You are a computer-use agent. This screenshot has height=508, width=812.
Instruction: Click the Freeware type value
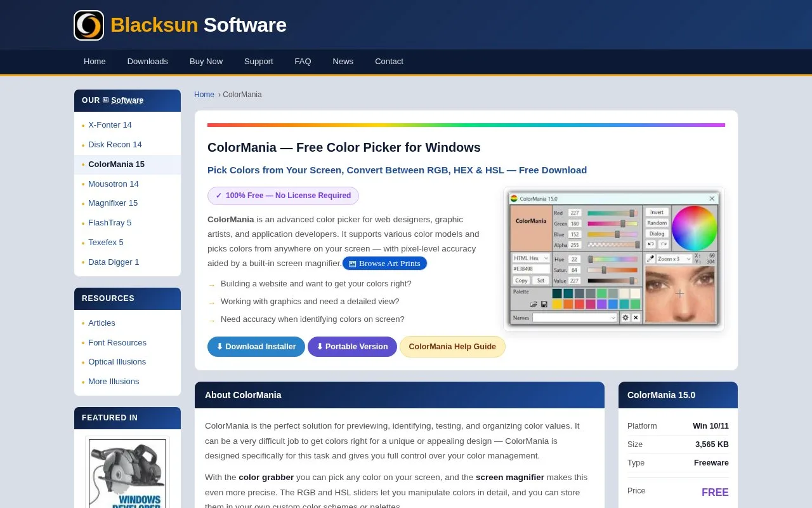(711, 463)
